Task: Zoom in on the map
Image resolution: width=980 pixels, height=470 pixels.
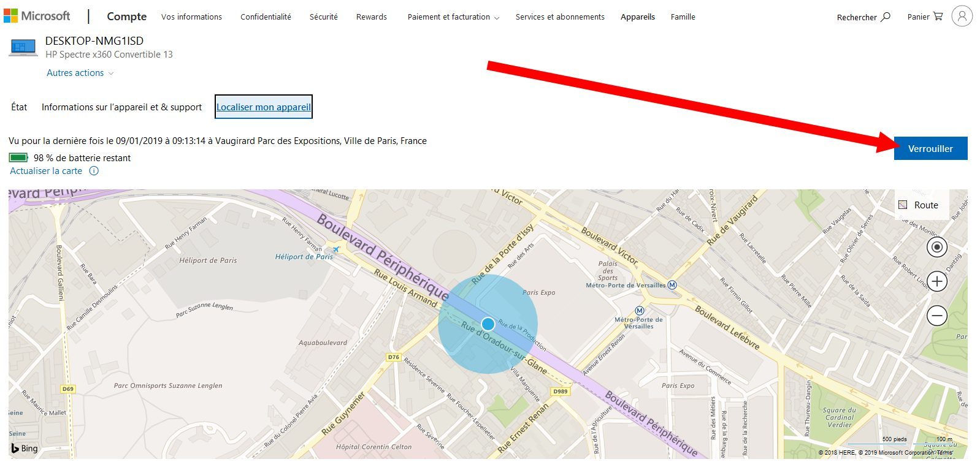Action: [x=936, y=281]
